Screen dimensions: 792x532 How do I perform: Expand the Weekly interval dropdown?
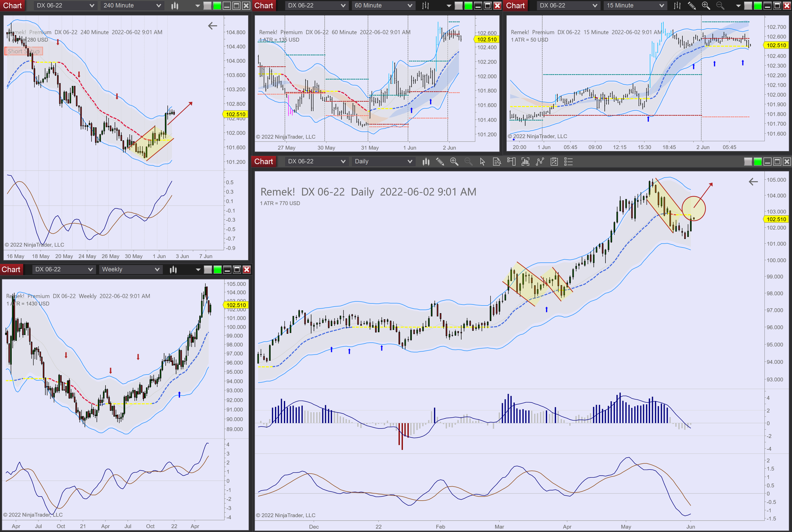tap(130, 269)
